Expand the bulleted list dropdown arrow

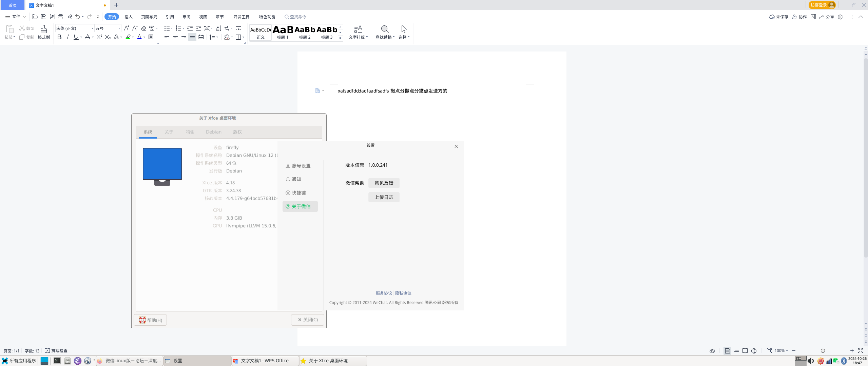[x=172, y=28]
